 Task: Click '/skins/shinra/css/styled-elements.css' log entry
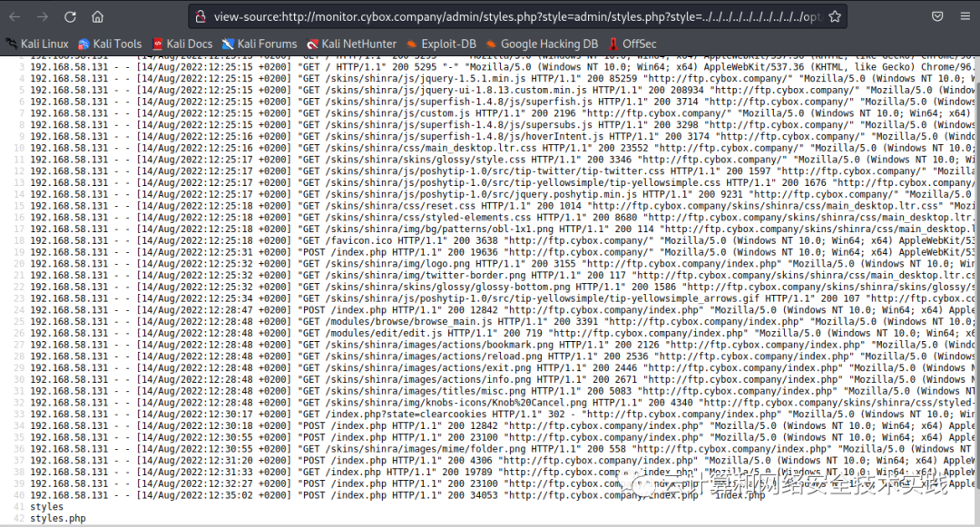pos(428,218)
